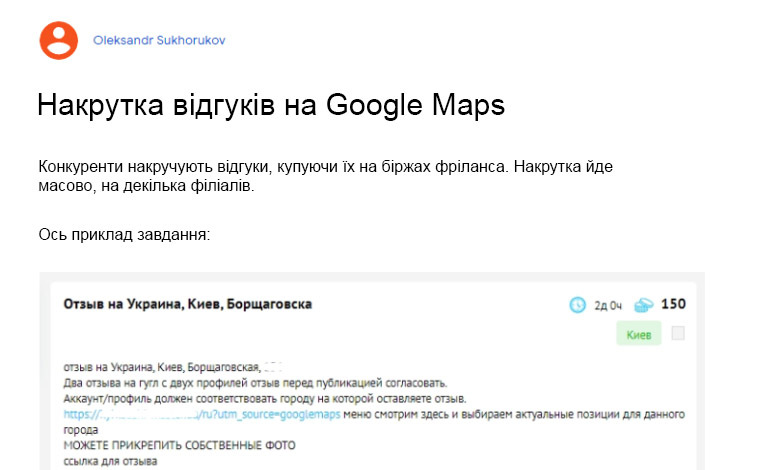Viewport: 759px width, 470px height.
Task: Click the orange author avatar icon
Action: (x=58, y=40)
